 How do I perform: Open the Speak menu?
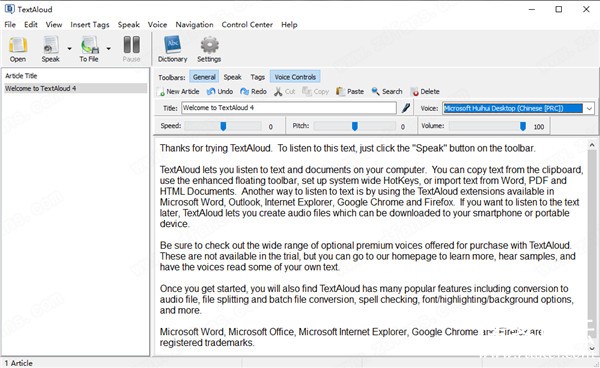129,24
